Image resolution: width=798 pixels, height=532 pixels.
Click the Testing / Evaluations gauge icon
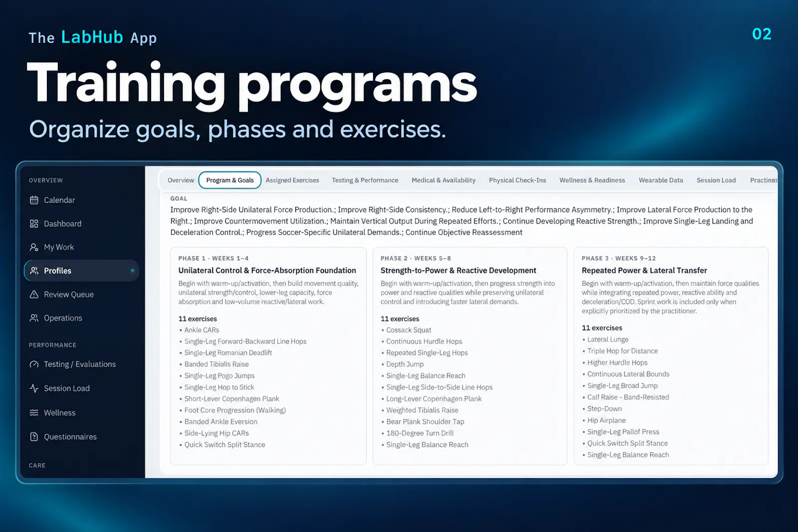(34, 364)
